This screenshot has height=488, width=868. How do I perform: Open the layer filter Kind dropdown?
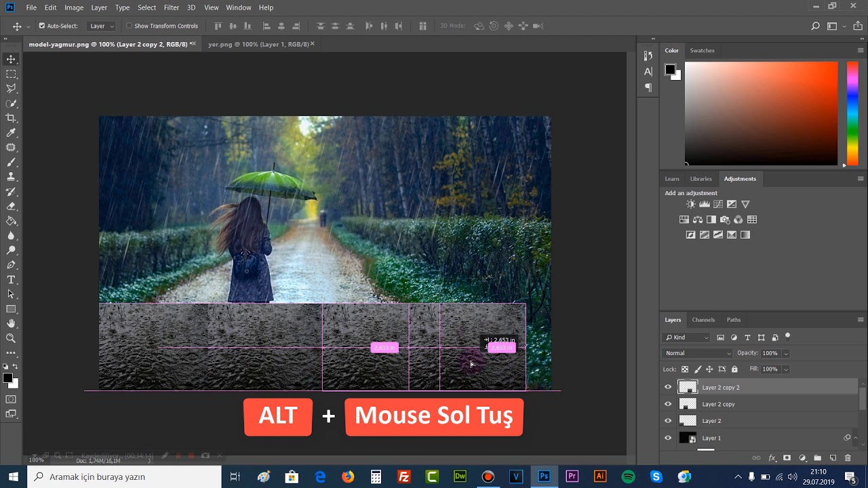[x=687, y=338]
